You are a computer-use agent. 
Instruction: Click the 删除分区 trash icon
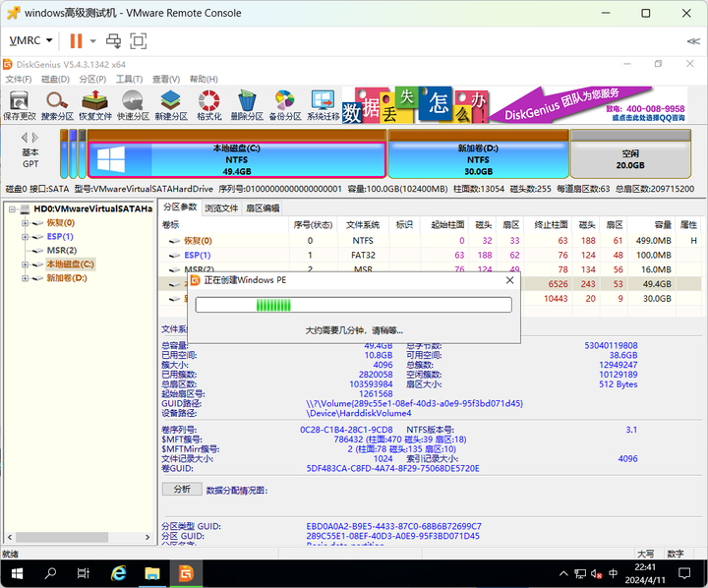pos(247,105)
